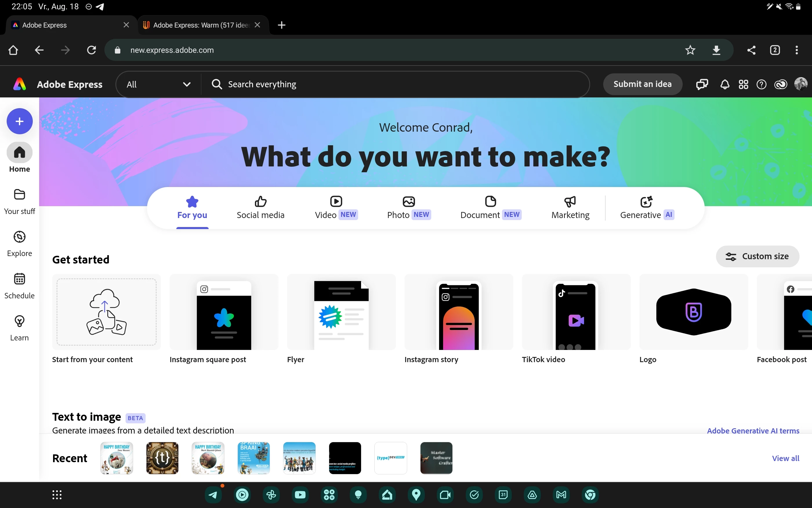Open the notifications bell
The height and width of the screenshot is (508, 812).
(725, 84)
